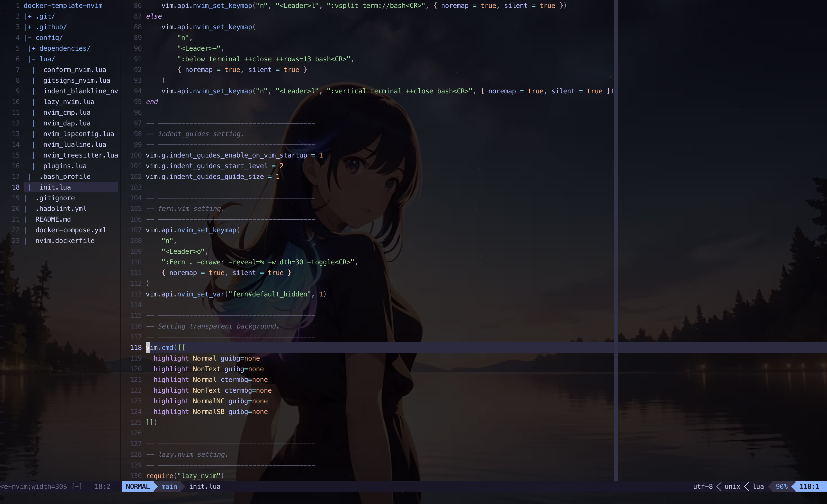The width and height of the screenshot is (827, 504).
Task: Click line number 100 in the gutter
Action: pos(136,155)
